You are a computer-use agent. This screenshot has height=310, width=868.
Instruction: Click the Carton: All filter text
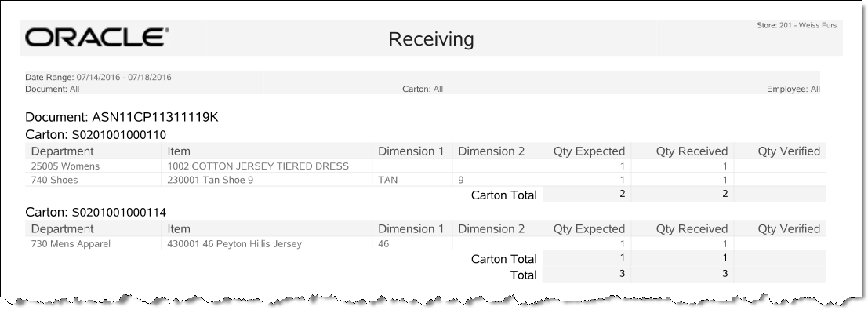pyautogui.click(x=423, y=89)
